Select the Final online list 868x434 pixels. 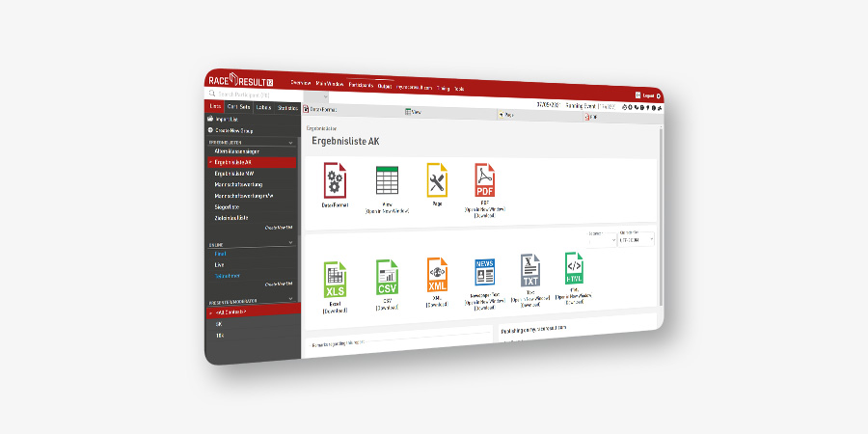(x=220, y=254)
